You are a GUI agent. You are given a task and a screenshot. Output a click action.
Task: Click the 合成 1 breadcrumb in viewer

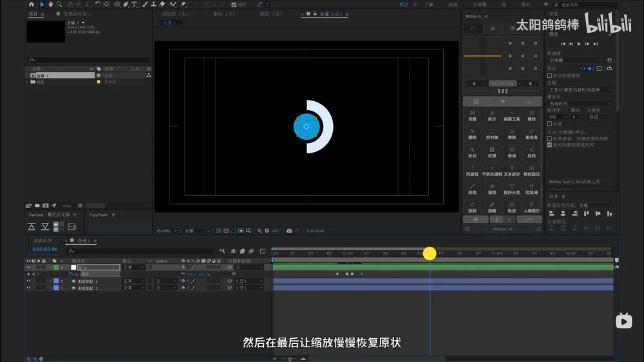[x=169, y=23]
